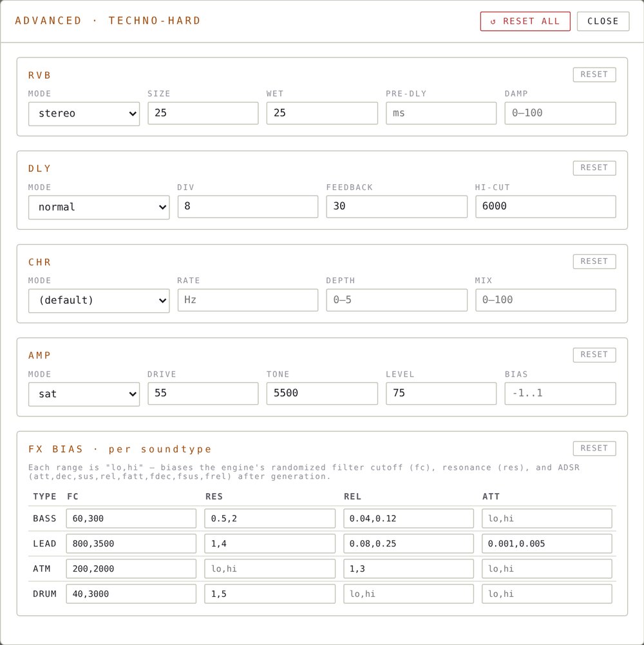Expand the CHR mode dropdown showing (default)

pos(99,300)
